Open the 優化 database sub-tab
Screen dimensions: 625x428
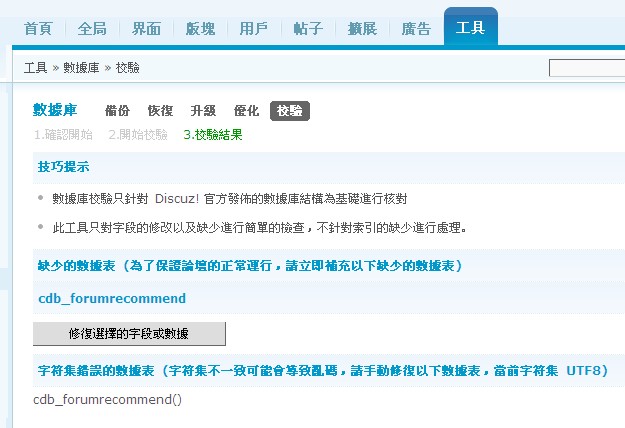pos(246,111)
